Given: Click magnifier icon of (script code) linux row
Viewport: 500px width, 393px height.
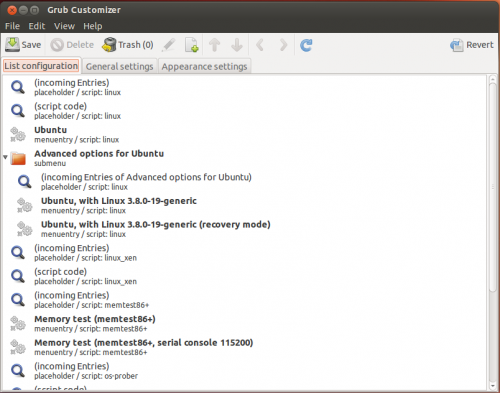Looking at the screenshot, I should (18, 111).
